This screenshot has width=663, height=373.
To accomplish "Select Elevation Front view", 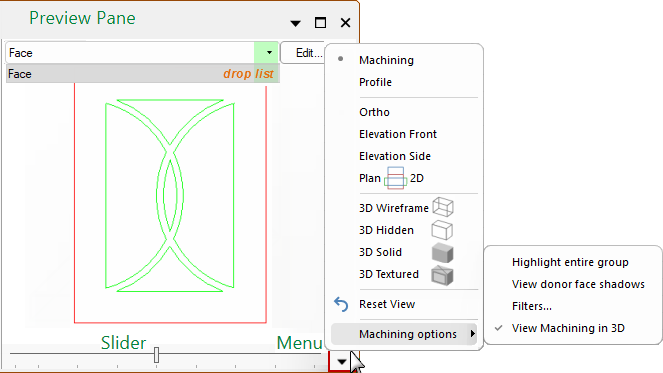I will (398, 134).
